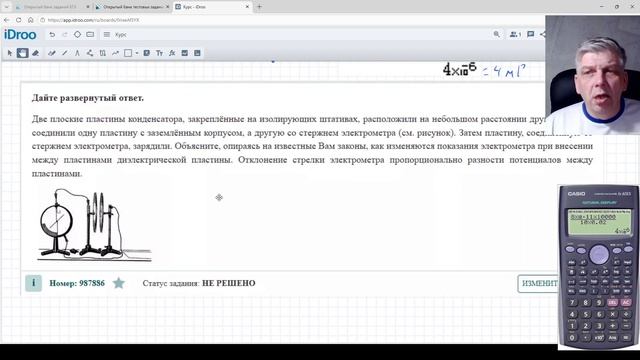Select the eraser tool
Image resolution: width=640 pixels, height=360 pixels.
pyautogui.click(x=36, y=53)
